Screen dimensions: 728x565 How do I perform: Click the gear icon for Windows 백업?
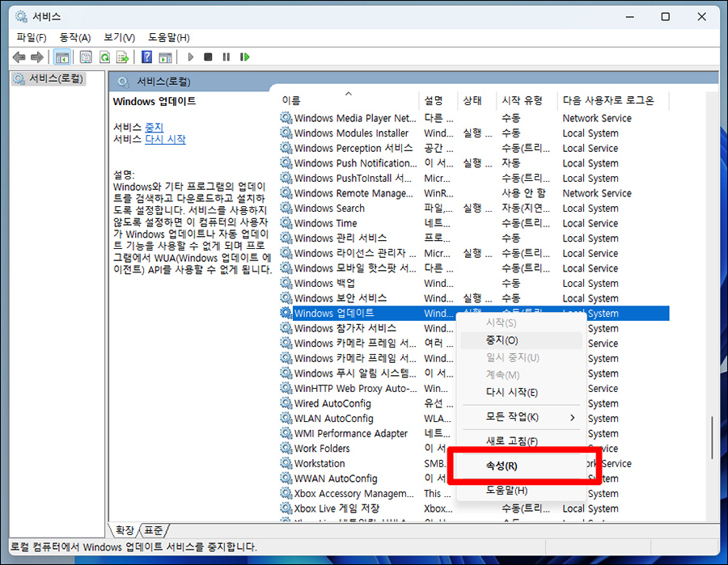click(x=286, y=284)
